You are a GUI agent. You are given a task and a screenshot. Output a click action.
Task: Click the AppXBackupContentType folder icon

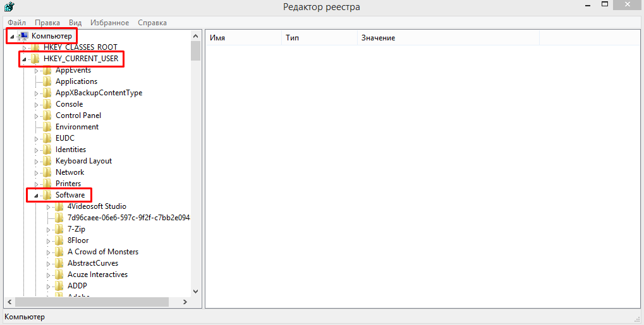click(x=47, y=93)
